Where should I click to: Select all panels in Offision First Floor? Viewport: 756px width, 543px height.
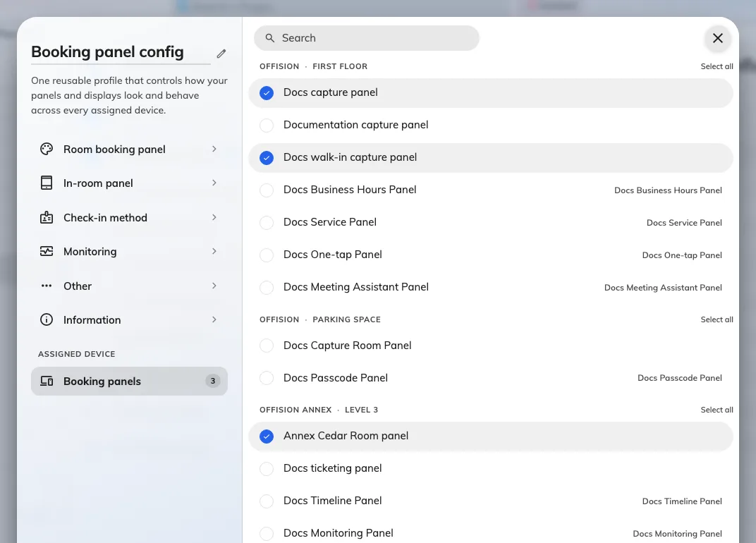[717, 66]
